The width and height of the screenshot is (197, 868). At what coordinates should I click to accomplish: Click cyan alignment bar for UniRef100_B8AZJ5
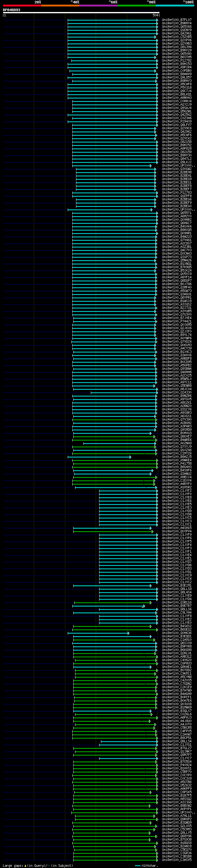99,457
